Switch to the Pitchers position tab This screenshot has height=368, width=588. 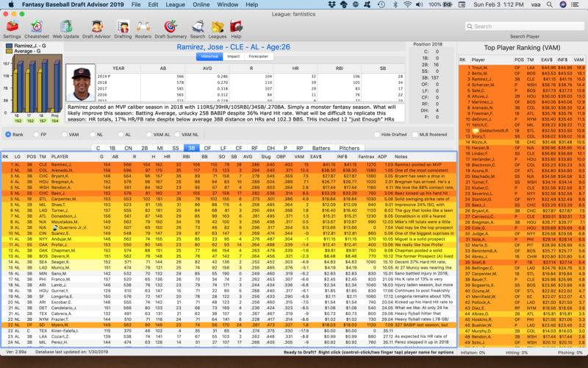tap(349, 148)
